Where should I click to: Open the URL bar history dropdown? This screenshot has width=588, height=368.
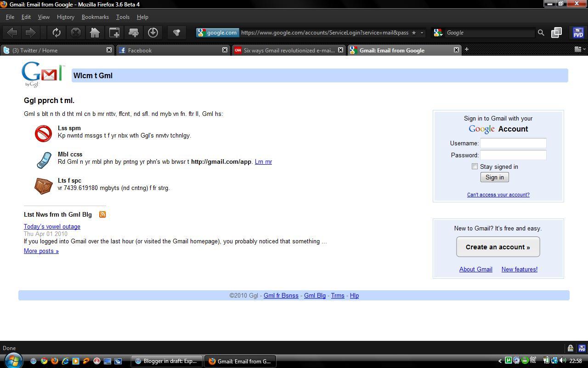point(422,33)
